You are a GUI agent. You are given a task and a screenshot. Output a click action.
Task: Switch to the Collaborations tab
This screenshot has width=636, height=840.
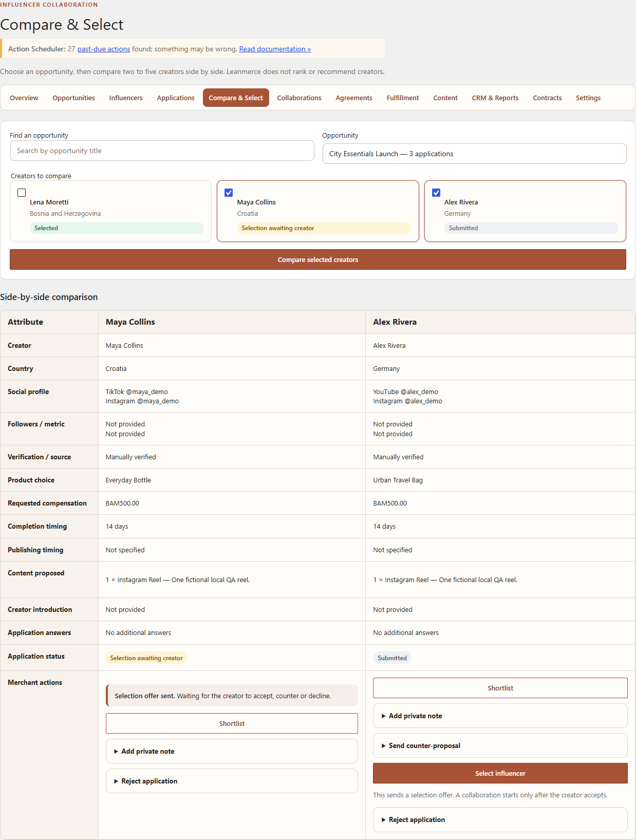[x=299, y=98]
